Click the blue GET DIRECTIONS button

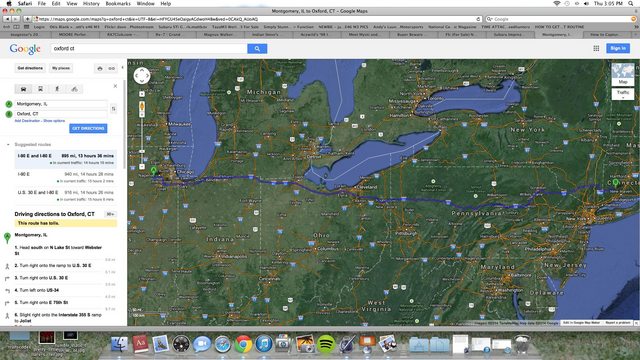[88, 128]
